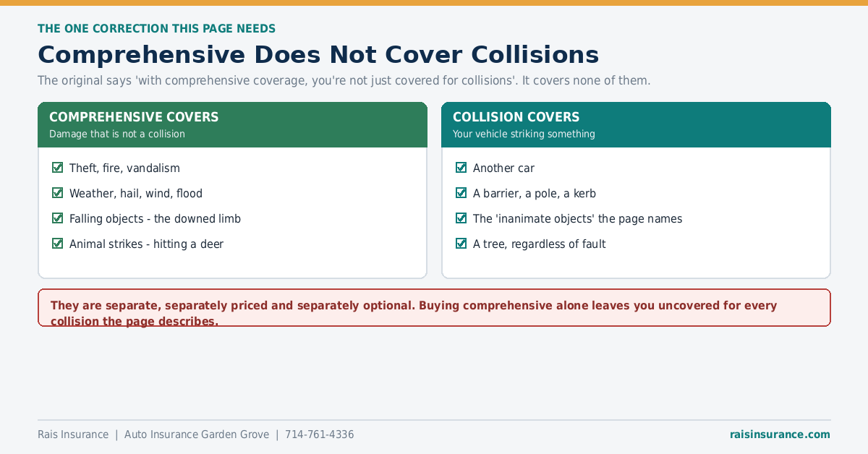868x454 pixels.
Task: Click the text "The 'inanimate objects' the page names"
Action: [x=577, y=218]
